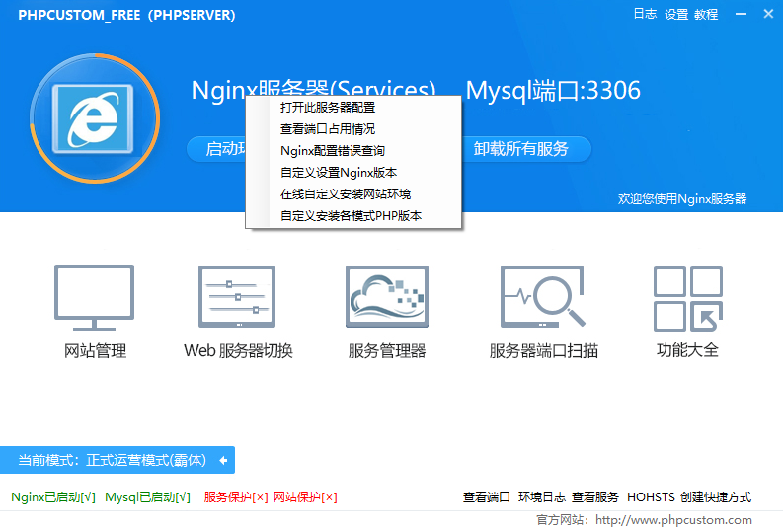Viewport: 783px width, 532px height.
Task: Open the Web 服务器切换 sliders icon
Action: tap(237, 296)
